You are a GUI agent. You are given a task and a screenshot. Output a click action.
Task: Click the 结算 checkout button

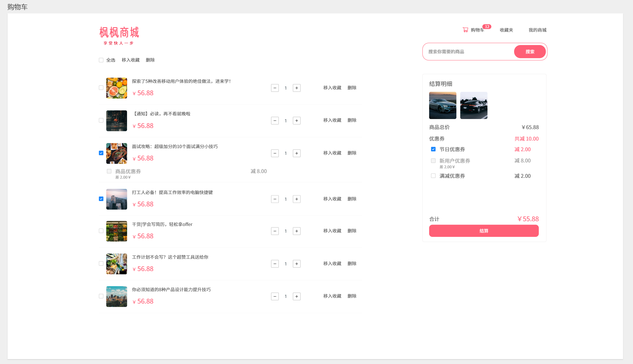coord(484,231)
